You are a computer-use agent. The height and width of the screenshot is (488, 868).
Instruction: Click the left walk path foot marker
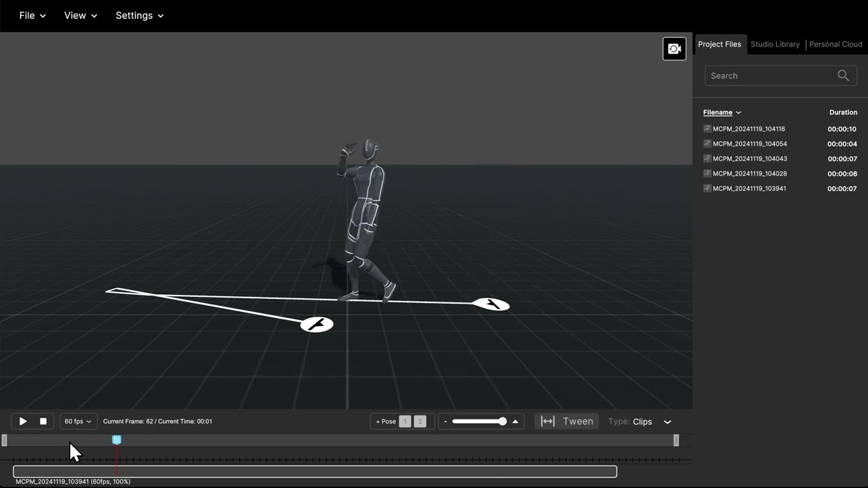coord(317,325)
